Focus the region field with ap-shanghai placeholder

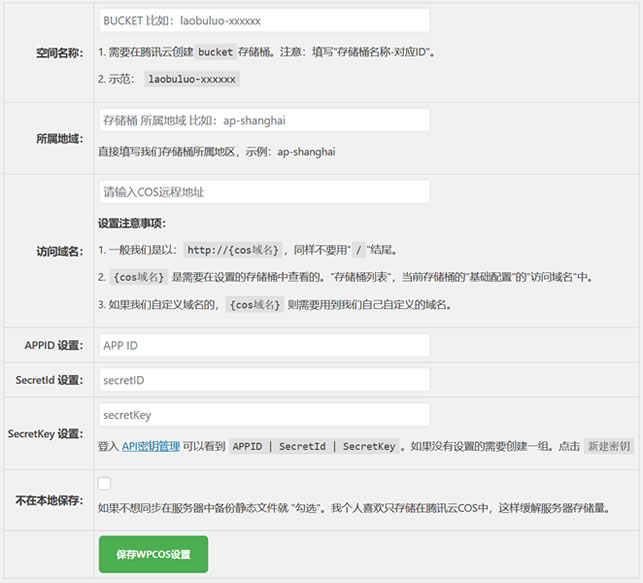(x=264, y=120)
